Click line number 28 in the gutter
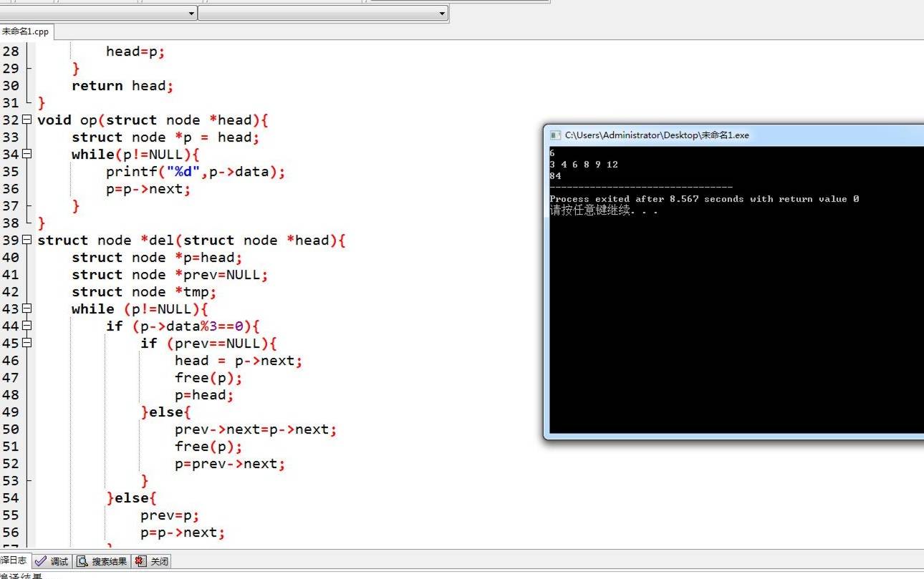 coord(11,51)
